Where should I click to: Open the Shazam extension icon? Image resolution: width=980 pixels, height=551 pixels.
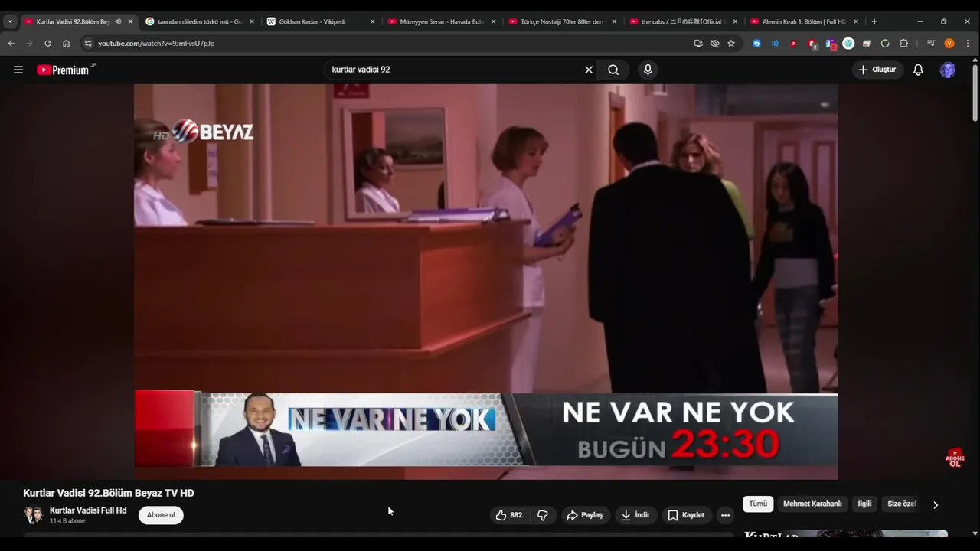pos(756,44)
